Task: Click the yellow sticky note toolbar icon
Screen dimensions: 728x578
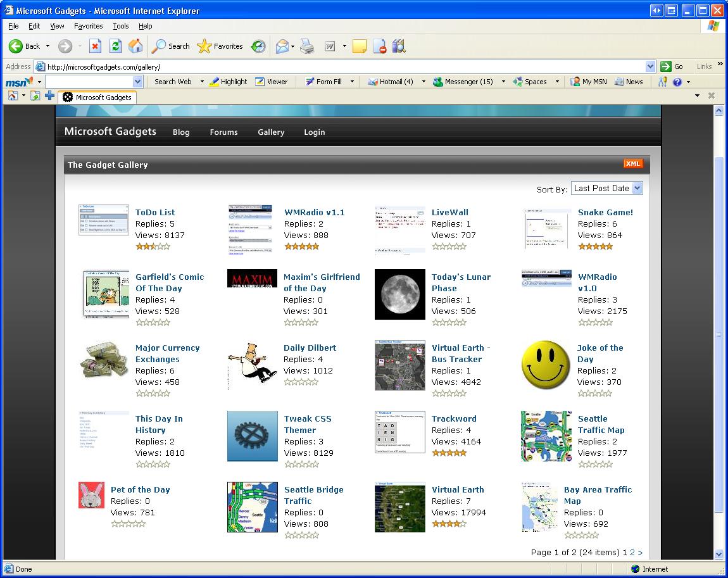Action: (x=360, y=46)
